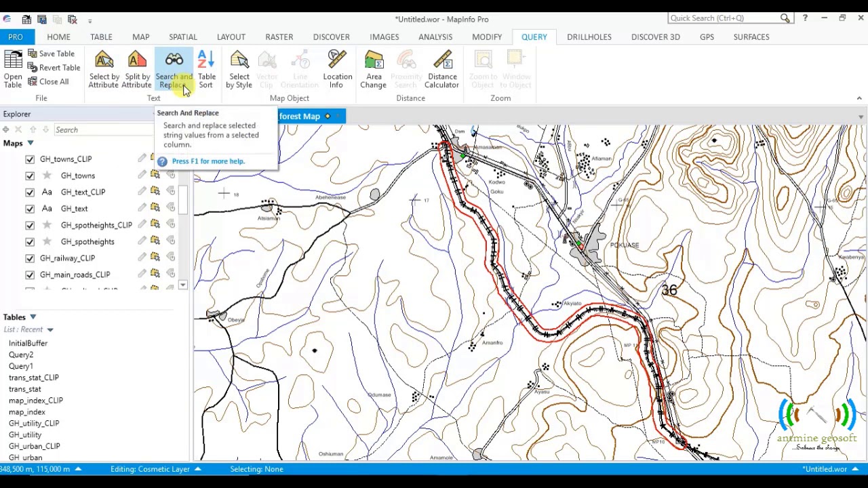Switch to the ANALYSIS ribbon tab
The image size is (868, 488).
435,37
